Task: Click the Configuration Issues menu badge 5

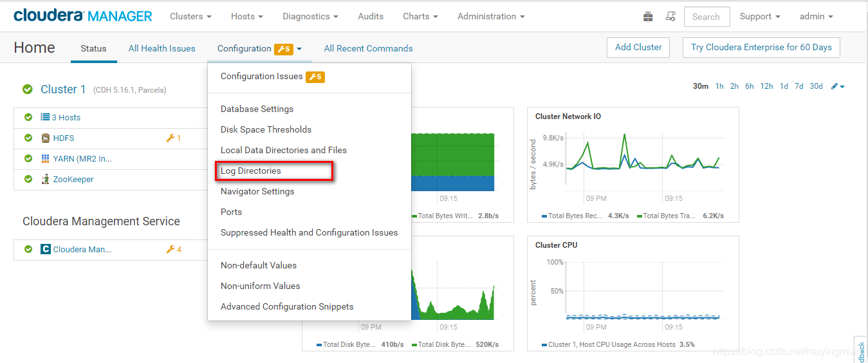Action: 315,77
